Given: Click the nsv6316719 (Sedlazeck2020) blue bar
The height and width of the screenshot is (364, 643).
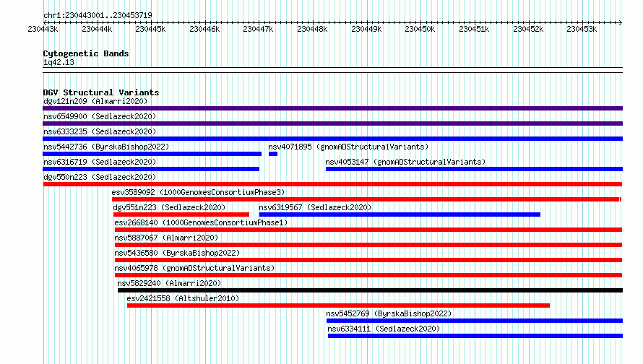Looking at the screenshot, I should [151, 169].
